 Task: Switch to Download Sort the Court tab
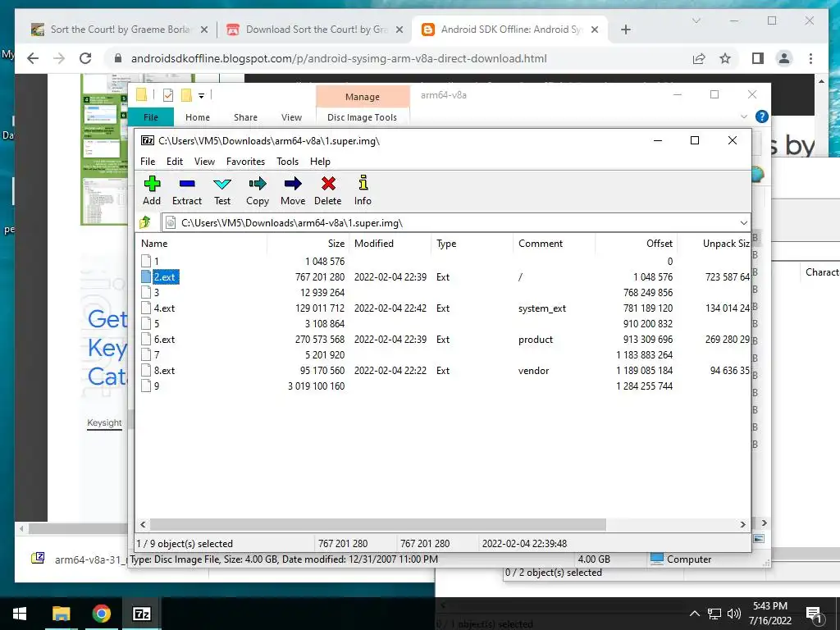[x=315, y=30]
